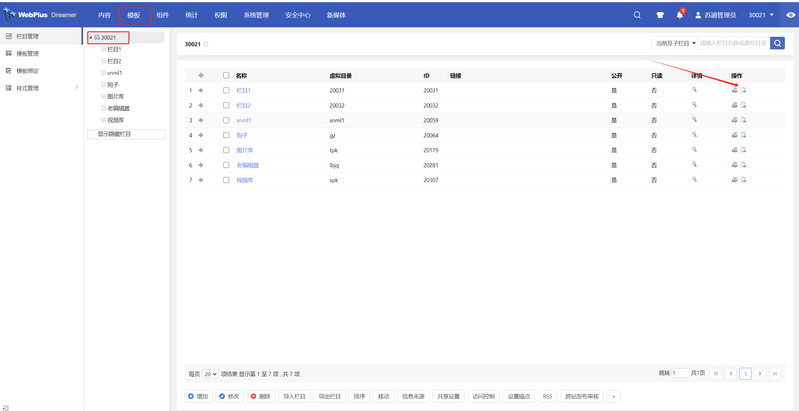The width and height of the screenshot is (799, 411).
Task: Click the page jump input field
Action: (680, 373)
